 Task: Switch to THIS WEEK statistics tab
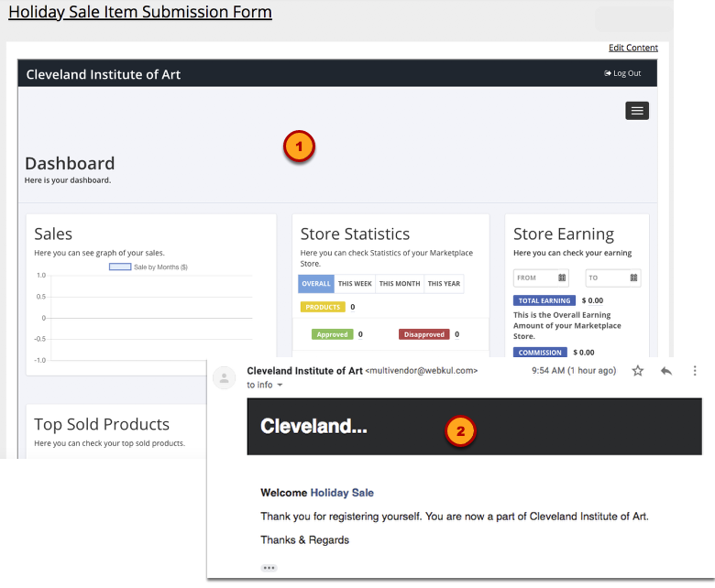coord(355,284)
